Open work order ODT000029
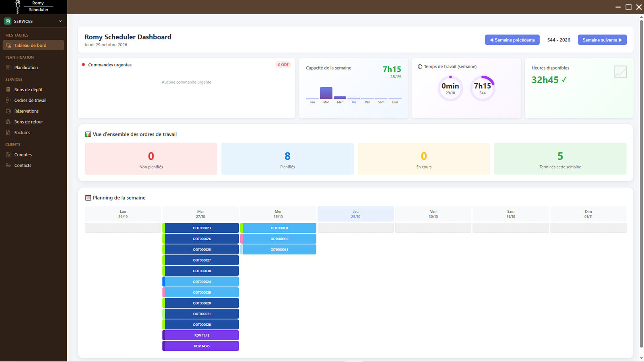The width and height of the screenshot is (644, 362). pyautogui.click(x=200, y=292)
